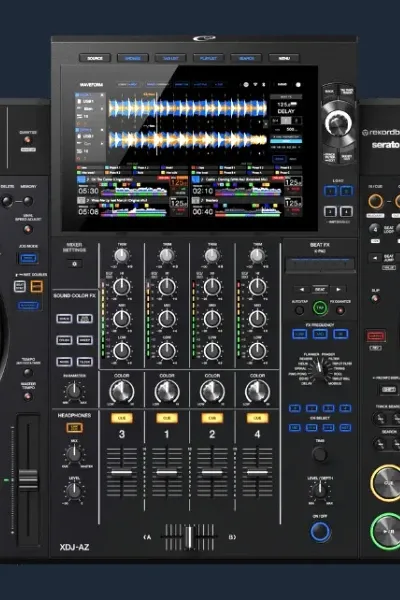
Task: Load track to deck 1 with LOAD 1
Action: coord(330,191)
